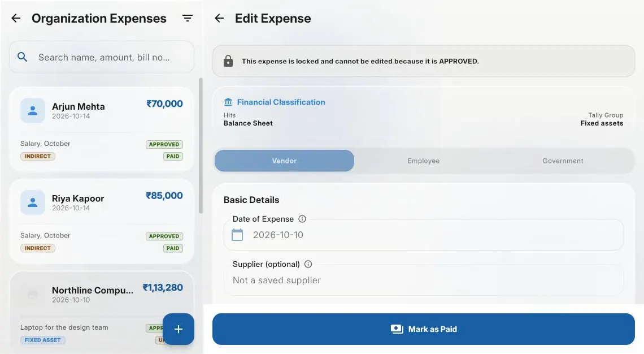Click the Organization Expenses title
Viewport: 644px width, 354px height.
(x=99, y=19)
